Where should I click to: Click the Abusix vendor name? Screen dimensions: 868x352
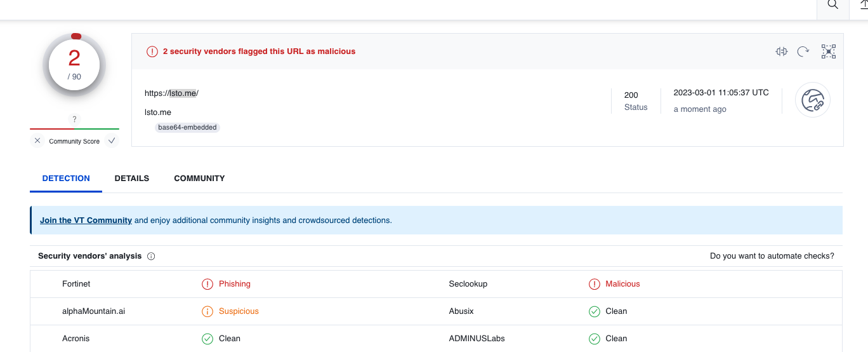point(461,311)
